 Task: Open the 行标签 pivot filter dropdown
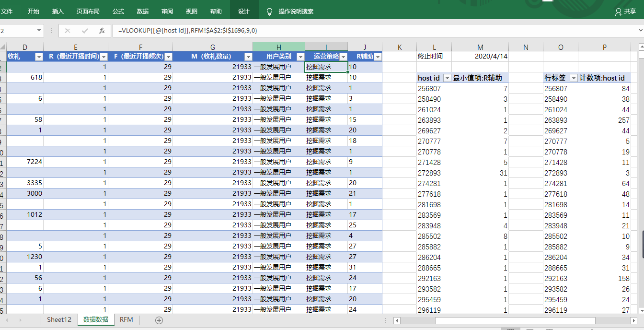click(x=573, y=78)
